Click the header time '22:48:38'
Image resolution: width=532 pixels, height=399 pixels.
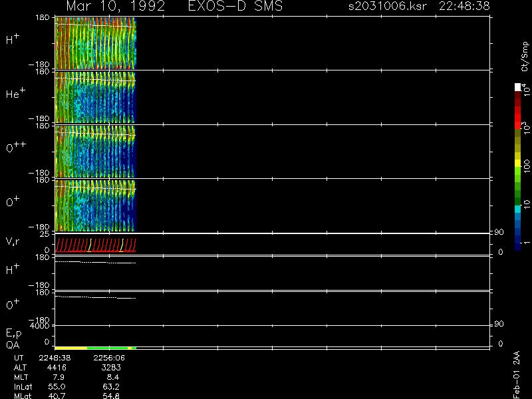pyautogui.click(x=464, y=6)
